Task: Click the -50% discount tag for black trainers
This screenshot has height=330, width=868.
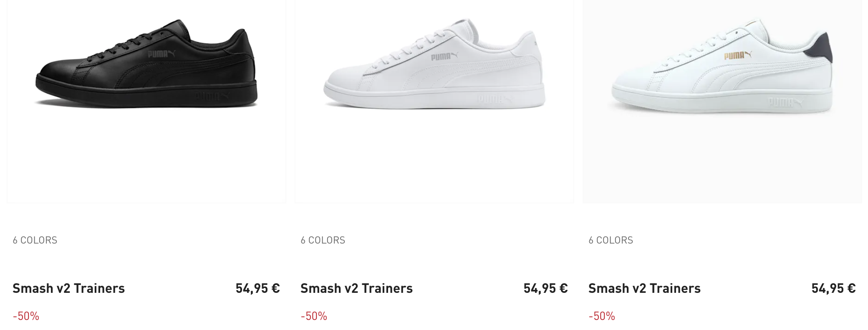Action: tap(26, 316)
